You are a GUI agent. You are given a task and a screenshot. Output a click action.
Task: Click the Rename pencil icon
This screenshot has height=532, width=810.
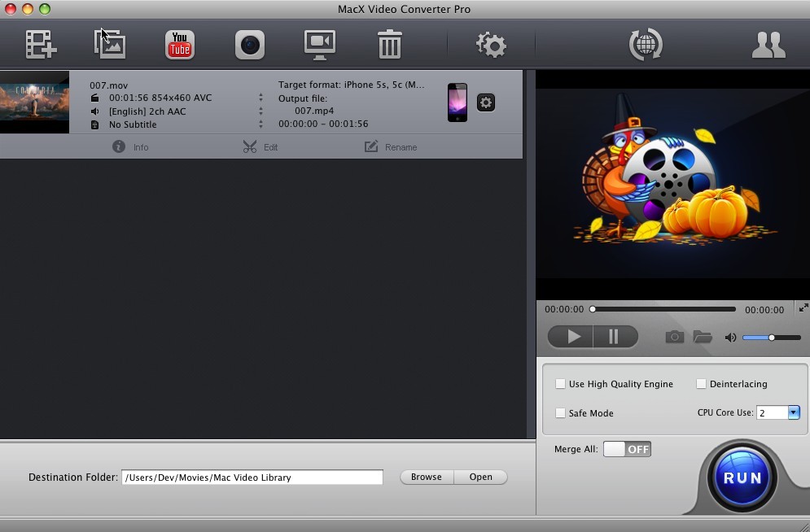371,146
